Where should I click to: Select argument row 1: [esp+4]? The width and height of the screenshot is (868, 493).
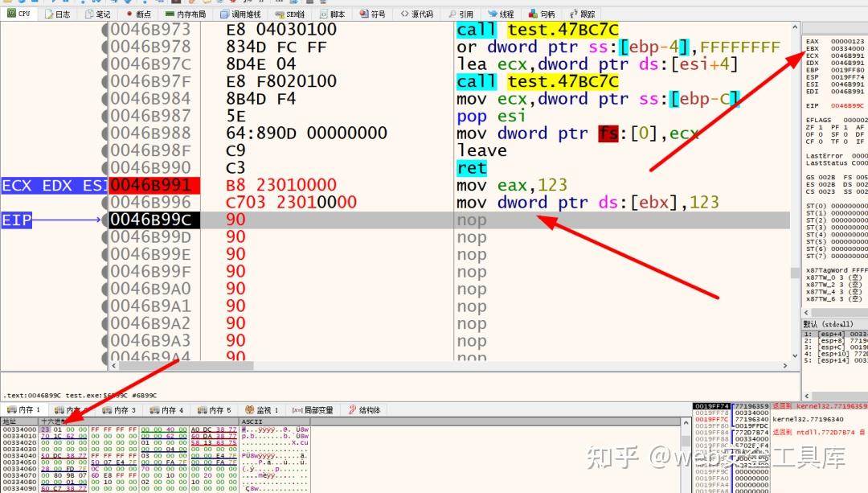tap(835, 334)
